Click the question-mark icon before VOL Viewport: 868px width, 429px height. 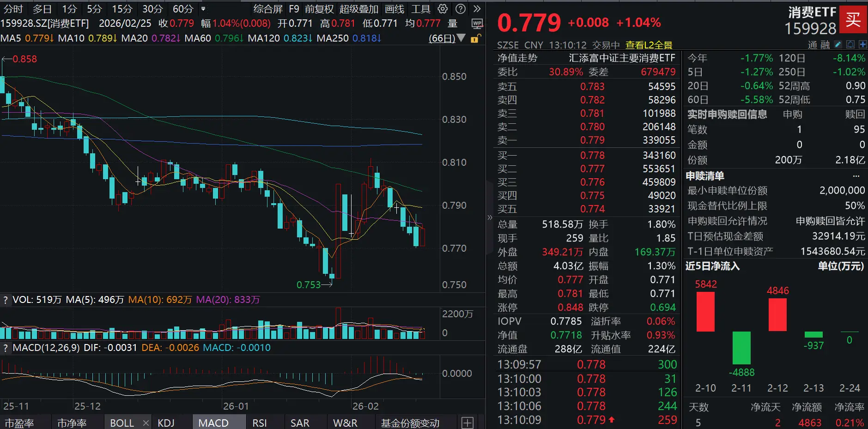[x=5, y=300]
